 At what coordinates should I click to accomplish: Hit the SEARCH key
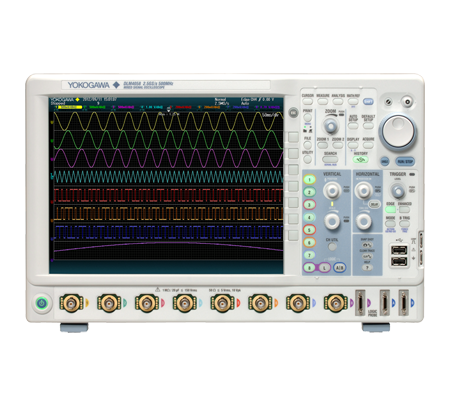tap(330, 159)
